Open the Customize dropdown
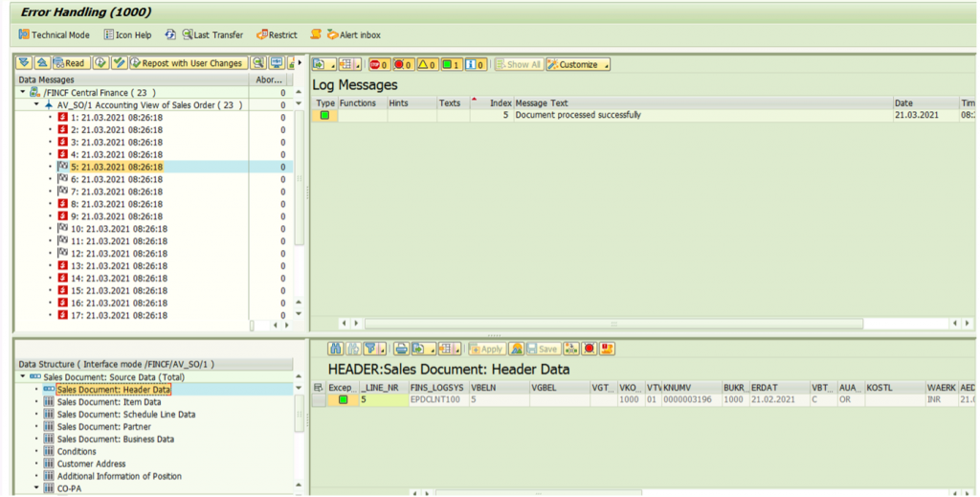This screenshot has width=980, height=497. click(577, 64)
